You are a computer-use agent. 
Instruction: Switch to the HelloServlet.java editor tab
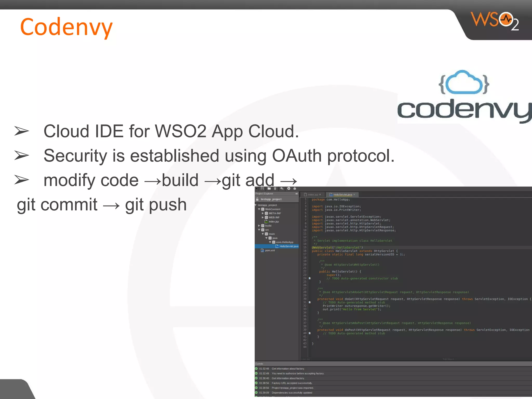[343, 195]
